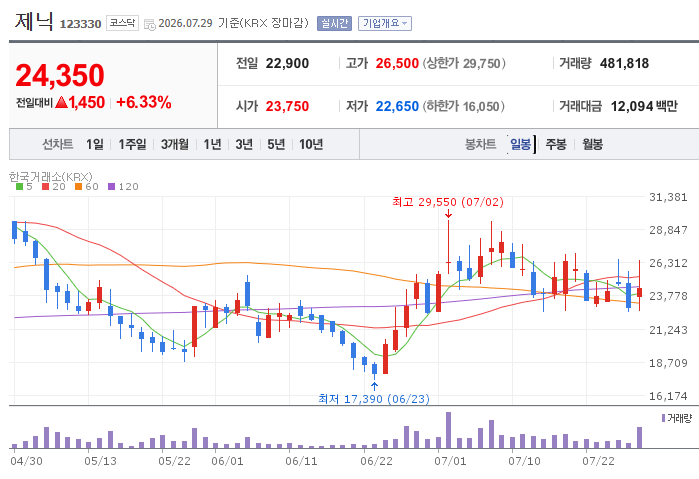The image size is (699, 479).
Task: Click the upper limit 29,750 text
Action: [x=464, y=63]
